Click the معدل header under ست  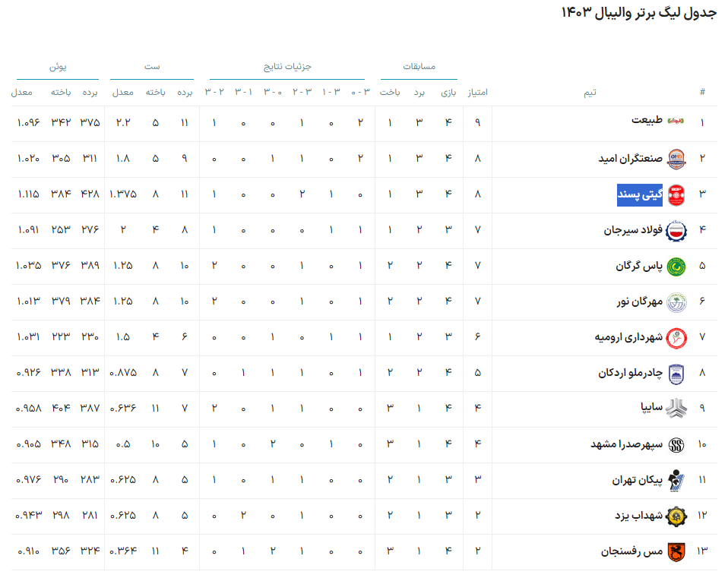point(123,93)
